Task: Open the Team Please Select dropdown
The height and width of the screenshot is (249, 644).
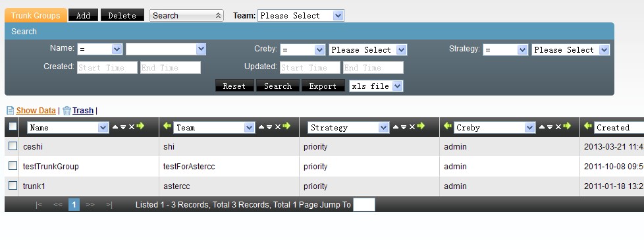Action: (x=301, y=16)
